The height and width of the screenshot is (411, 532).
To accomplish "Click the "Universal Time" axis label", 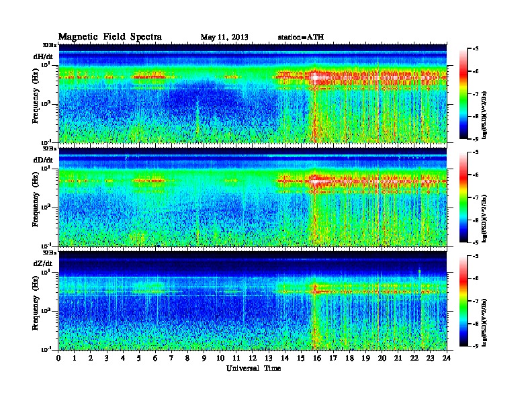I will pyautogui.click(x=253, y=368).
